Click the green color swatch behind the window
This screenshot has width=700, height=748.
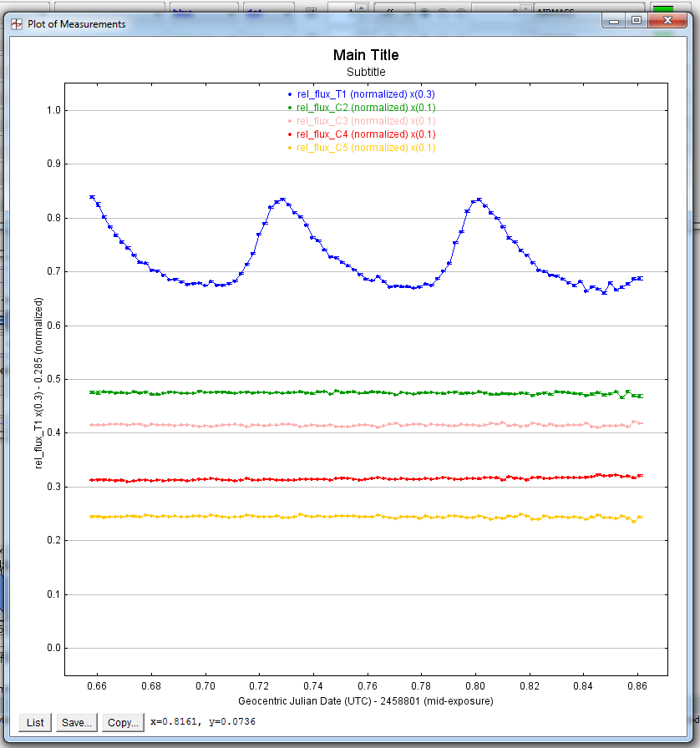pos(662,9)
